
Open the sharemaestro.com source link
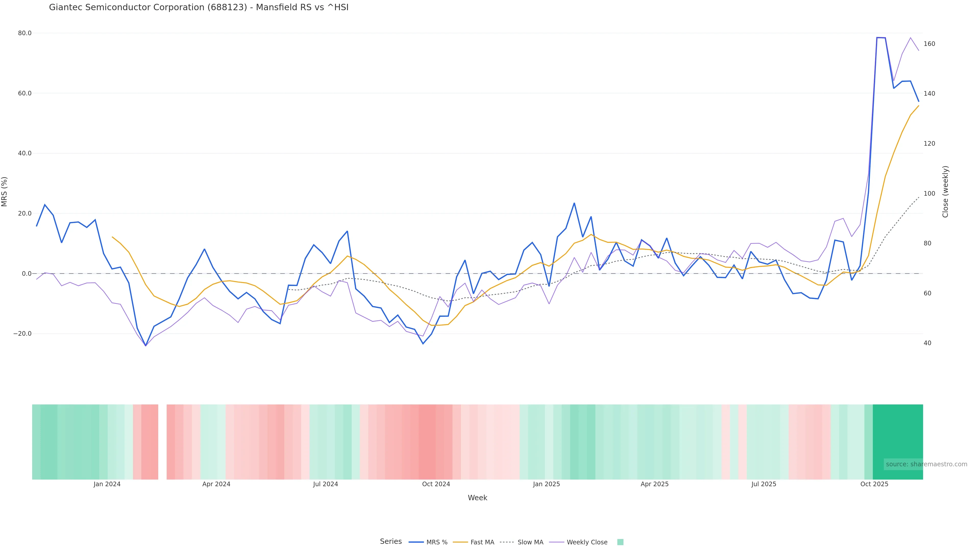[926, 464]
